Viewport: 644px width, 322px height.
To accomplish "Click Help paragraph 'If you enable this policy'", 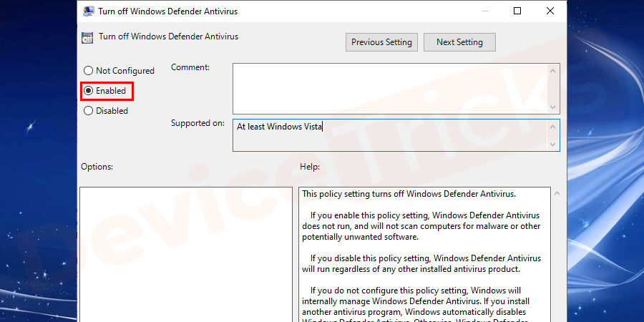I will (x=421, y=226).
